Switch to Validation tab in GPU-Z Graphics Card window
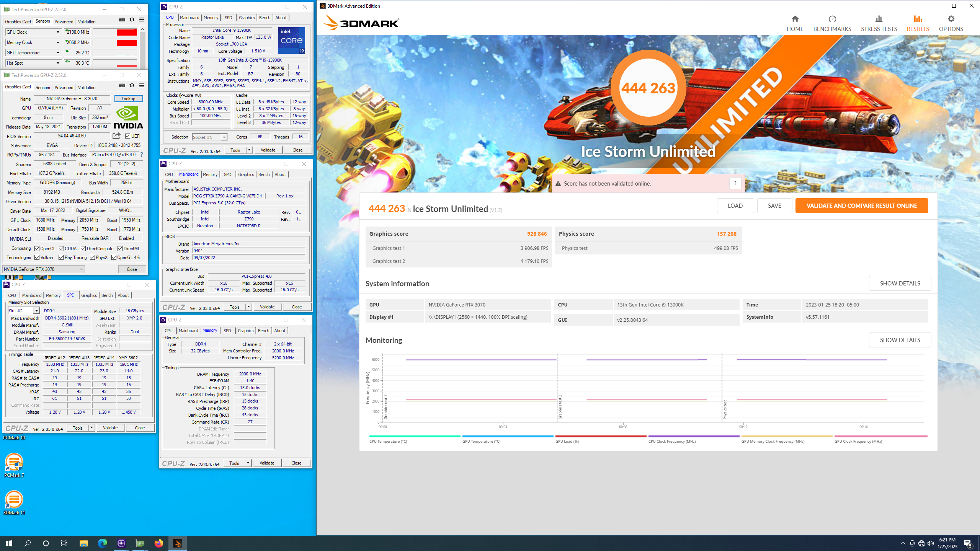 [87, 88]
